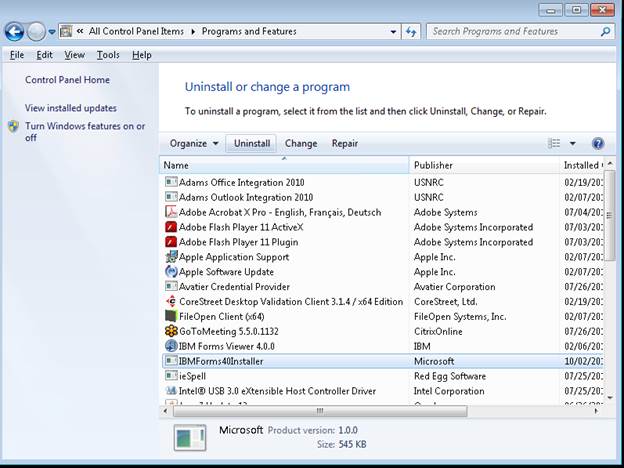Open the recent pages dropdown arrow
Viewport: 624px width, 468px height.
pyautogui.click(x=52, y=31)
